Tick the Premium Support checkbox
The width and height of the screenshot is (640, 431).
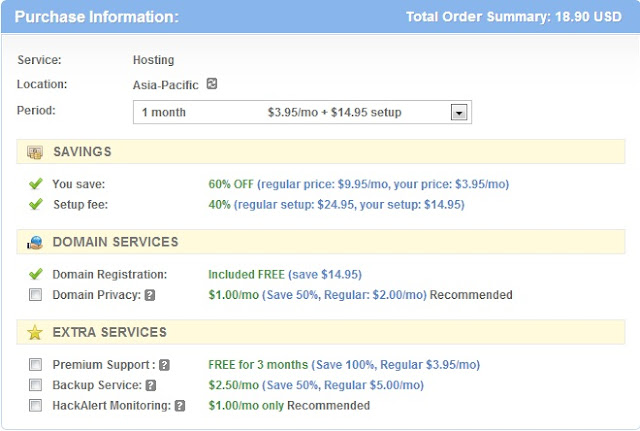point(36,365)
